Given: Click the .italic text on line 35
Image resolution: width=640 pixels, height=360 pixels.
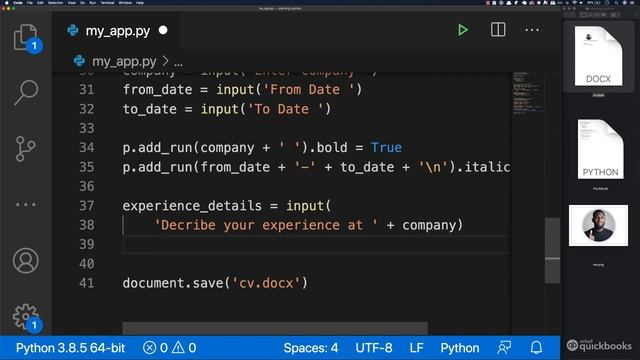Looking at the screenshot, I should [483, 167].
